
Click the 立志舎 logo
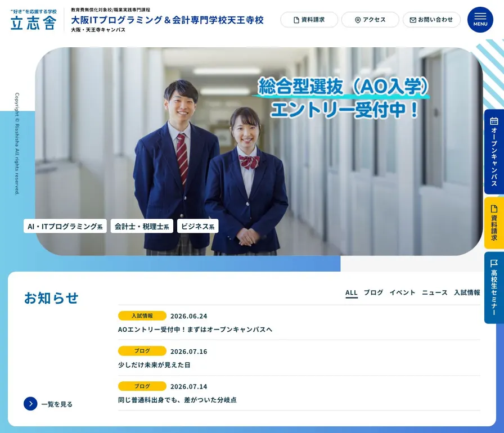click(x=33, y=20)
